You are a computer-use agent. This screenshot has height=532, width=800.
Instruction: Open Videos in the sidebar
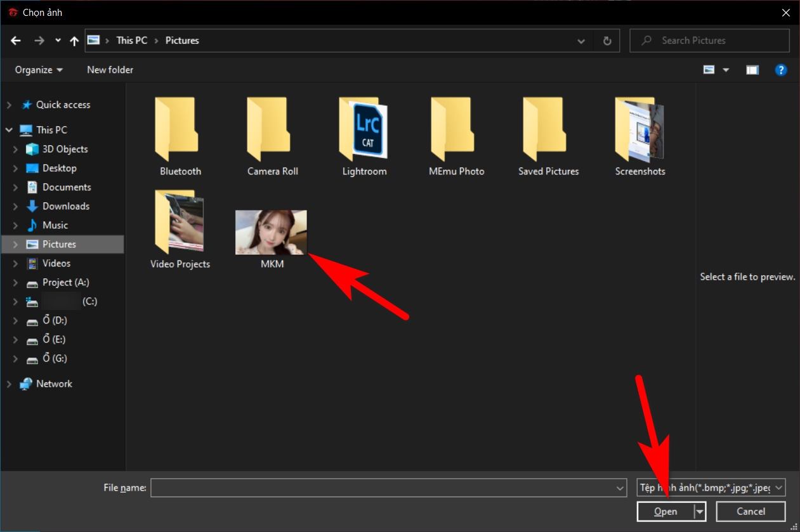click(56, 263)
